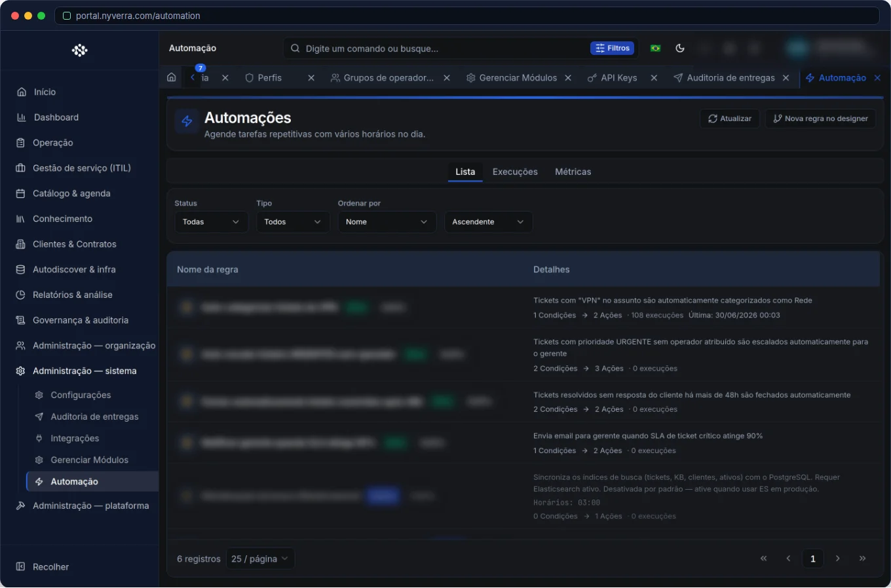Open Ordenar por Nome dropdown
The height and width of the screenshot is (588, 891).
[387, 222]
